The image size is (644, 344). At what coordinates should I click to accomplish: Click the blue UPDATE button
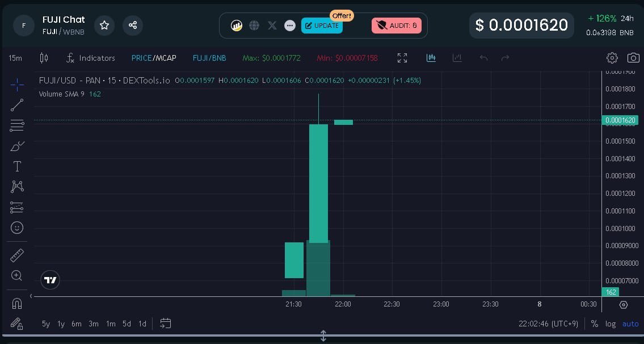click(322, 26)
